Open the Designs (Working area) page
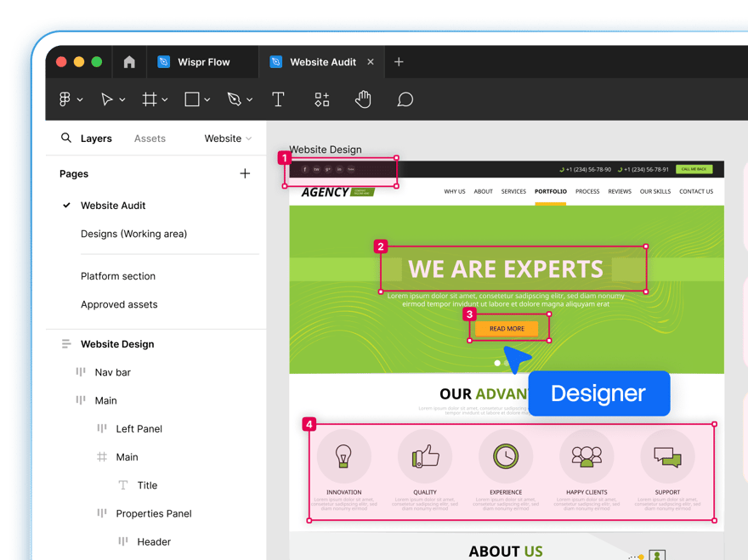Screen dimensions: 748x560 pos(133,234)
